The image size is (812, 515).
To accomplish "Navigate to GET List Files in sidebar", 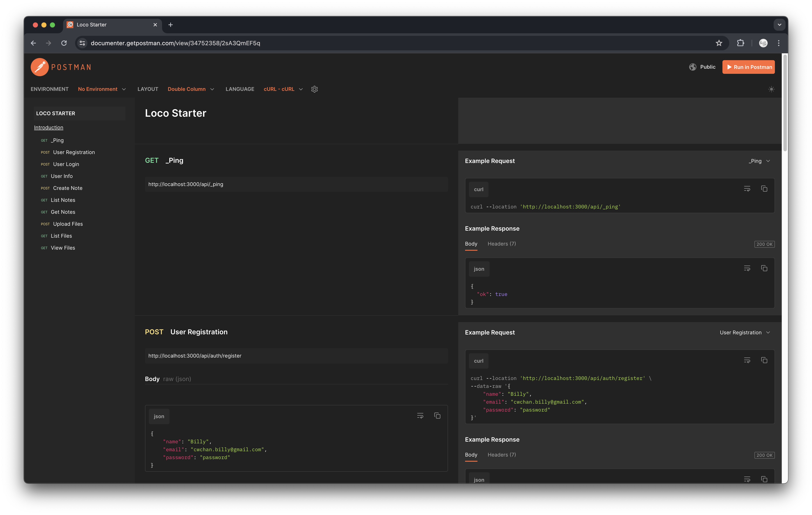I will tap(56, 236).
